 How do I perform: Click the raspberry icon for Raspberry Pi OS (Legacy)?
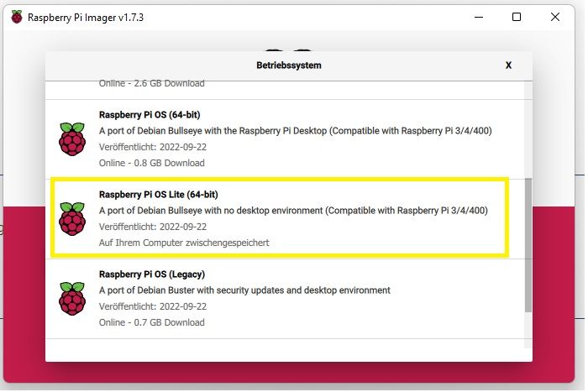(72, 298)
